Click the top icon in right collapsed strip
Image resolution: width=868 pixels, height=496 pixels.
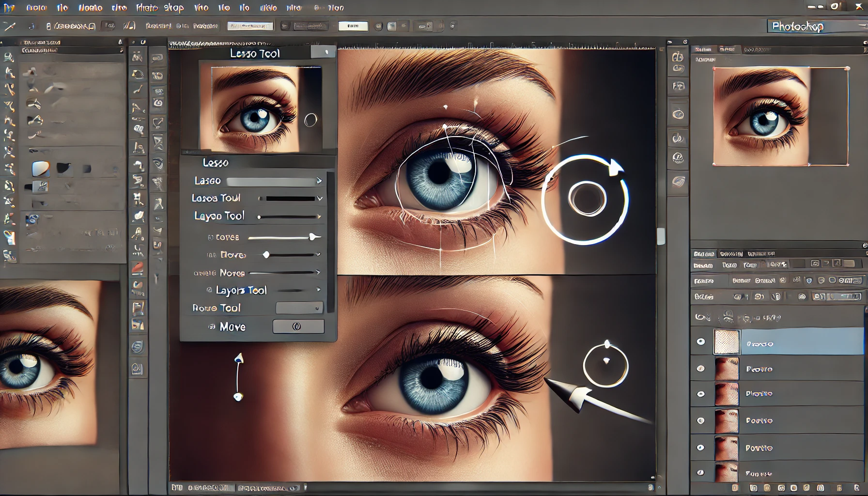[x=678, y=57]
